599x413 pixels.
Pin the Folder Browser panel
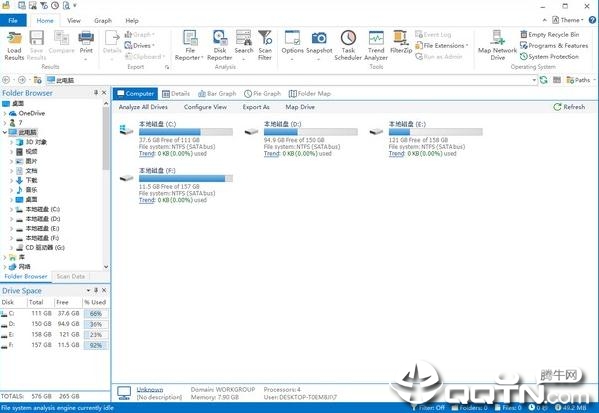(x=96, y=92)
